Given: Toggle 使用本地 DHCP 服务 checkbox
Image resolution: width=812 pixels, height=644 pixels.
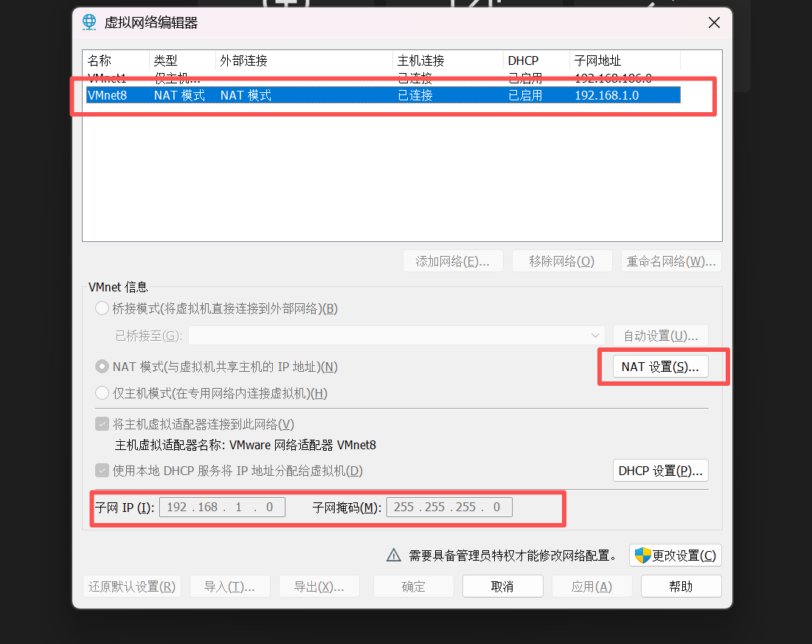Looking at the screenshot, I should pyautogui.click(x=102, y=471).
